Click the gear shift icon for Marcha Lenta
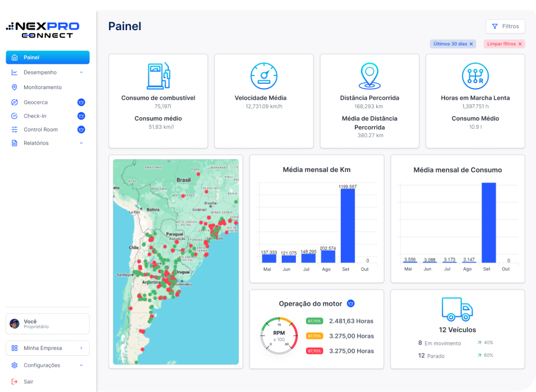This screenshot has width=536, height=392. [x=475, y=76]
